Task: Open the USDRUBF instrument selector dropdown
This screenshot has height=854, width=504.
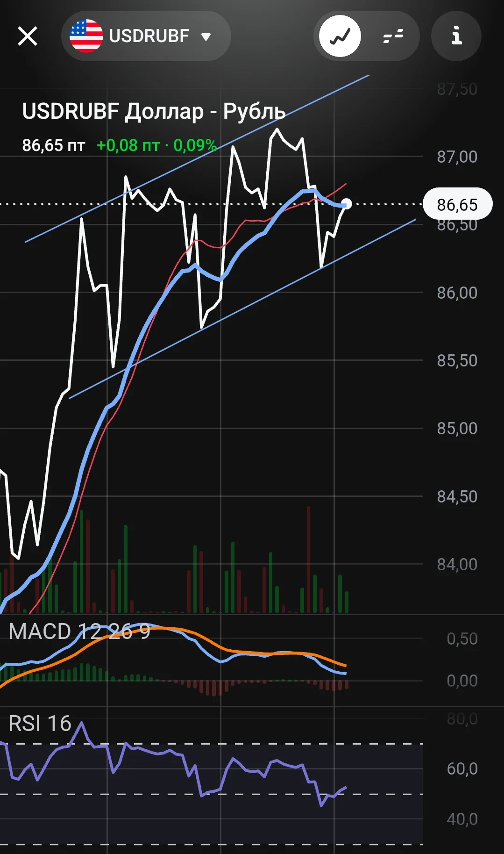Action: pos(146,36)
